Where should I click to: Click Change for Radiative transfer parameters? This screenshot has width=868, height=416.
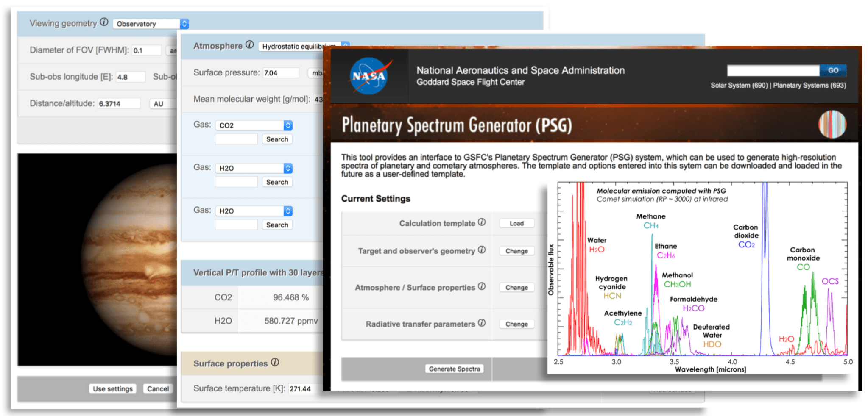[516, 324]
